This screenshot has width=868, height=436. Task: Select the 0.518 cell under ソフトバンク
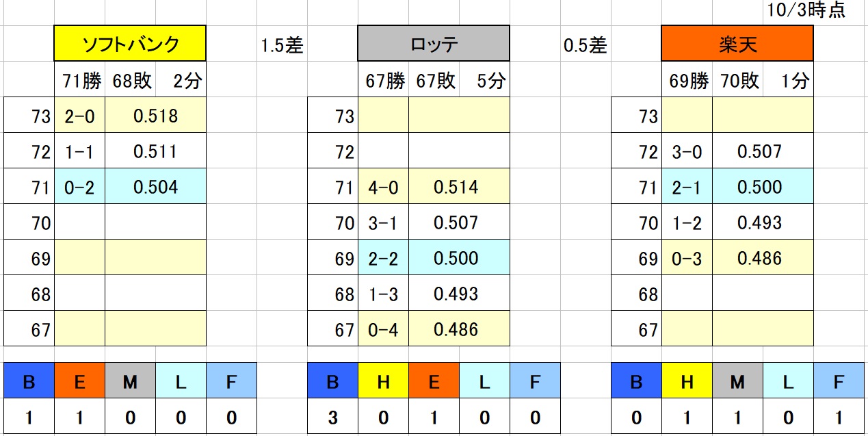pyautogui.click(x=155, y=116)
